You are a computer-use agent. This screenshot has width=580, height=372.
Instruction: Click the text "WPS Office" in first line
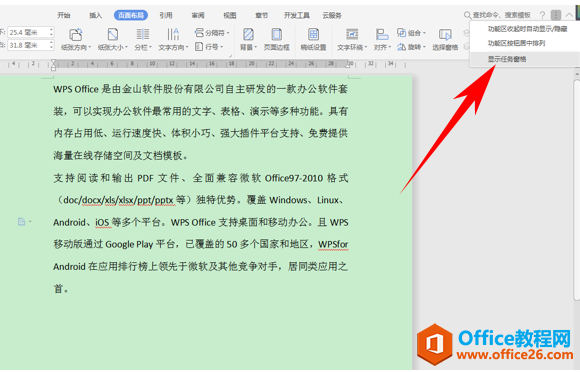76,89
